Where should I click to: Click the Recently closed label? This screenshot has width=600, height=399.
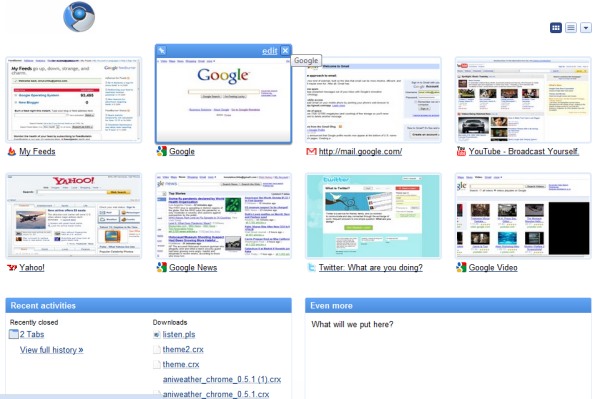34,322
